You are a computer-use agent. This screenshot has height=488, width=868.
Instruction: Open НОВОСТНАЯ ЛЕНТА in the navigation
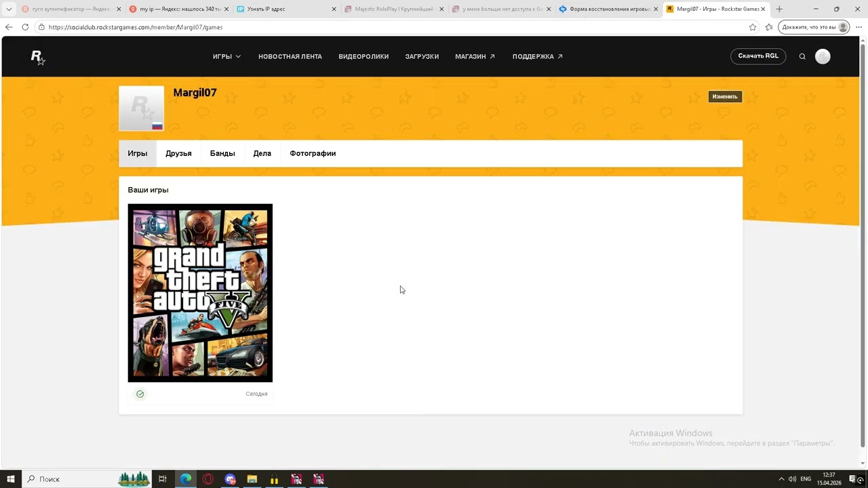tap(290, 56)
